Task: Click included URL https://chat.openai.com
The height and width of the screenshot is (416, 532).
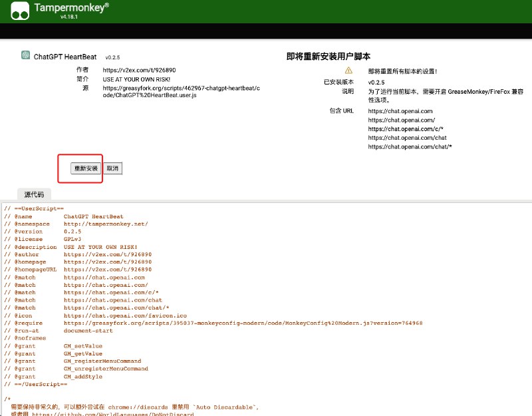Action: click(x=400, y=111)
